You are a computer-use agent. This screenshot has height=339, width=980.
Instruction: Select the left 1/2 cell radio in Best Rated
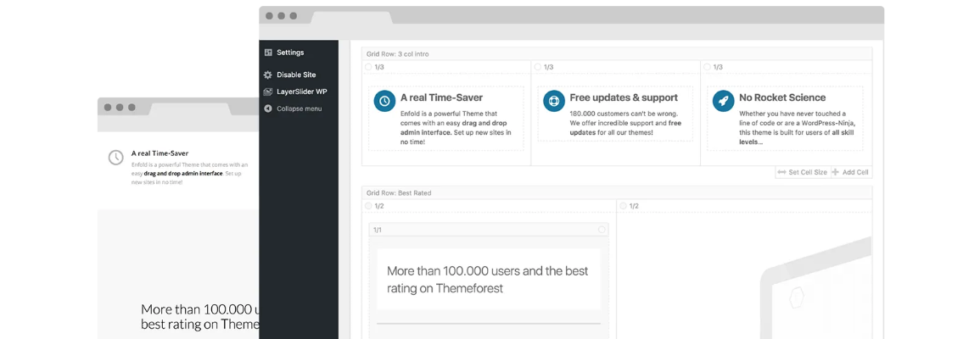[368, 206]
